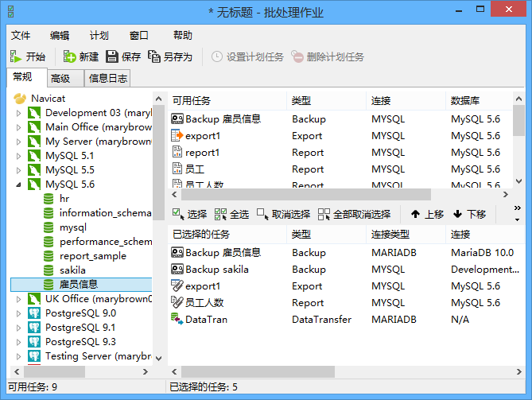Select the report_sample database
Screen dimensions: 532x400
coord(92,256)
